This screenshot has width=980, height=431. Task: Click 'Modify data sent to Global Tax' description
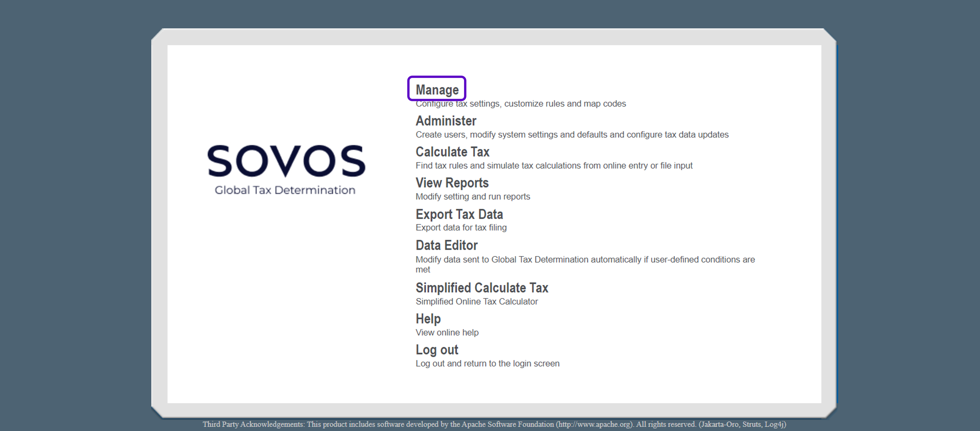point(585,260)
